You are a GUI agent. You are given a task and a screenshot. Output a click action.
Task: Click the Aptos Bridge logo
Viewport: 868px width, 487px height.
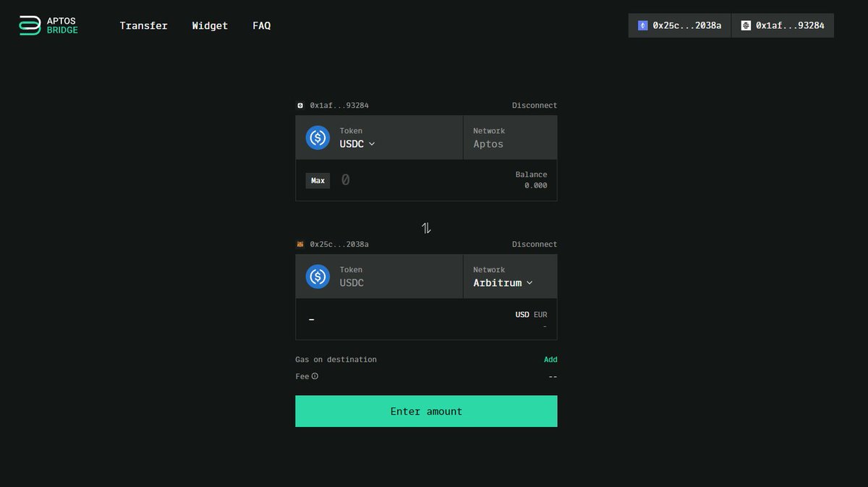click(x=48, y=25)
